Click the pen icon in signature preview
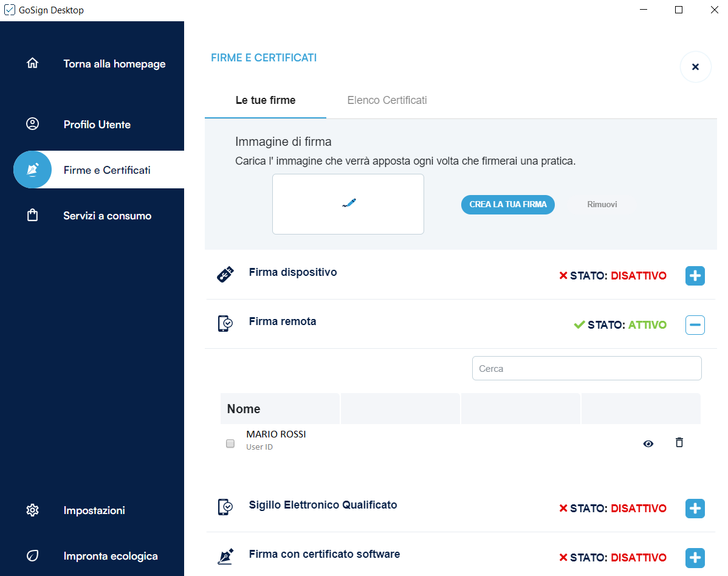The image size is (728, 576). (348, 204)
